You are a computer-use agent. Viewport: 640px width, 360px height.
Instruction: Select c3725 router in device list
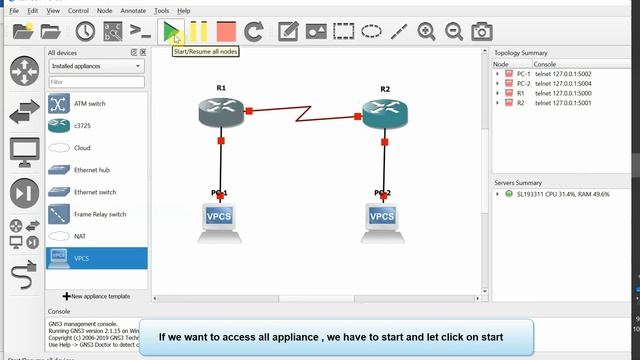(x=96, y=126)
